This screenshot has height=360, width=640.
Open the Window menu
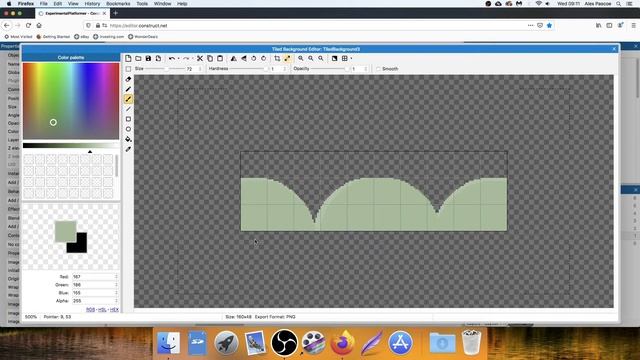pyautogui.click(x=162, y=4)
